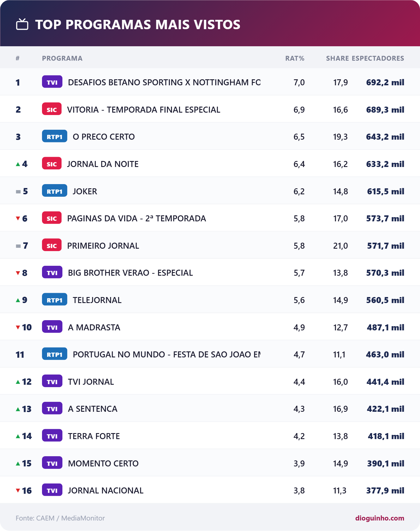The image size is (420, 531).
Task: Click the TV icon beside the title
Action: 22,24
